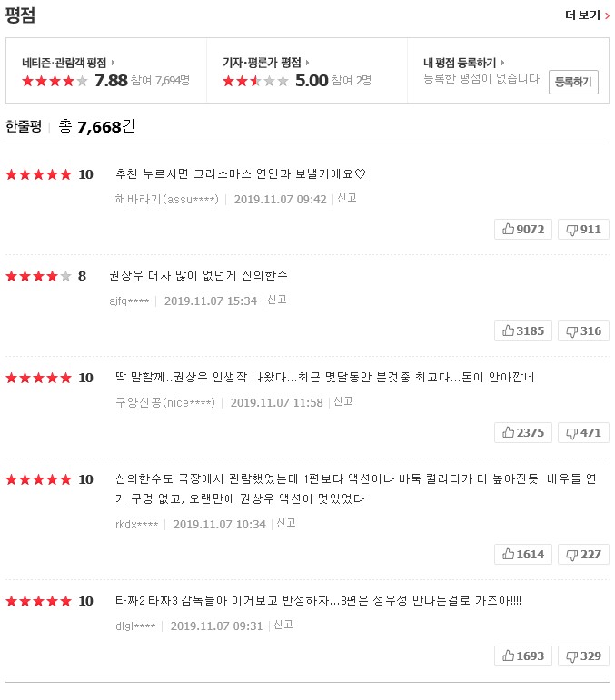Like the review with 3185 thumbs up

pos(522,331)
